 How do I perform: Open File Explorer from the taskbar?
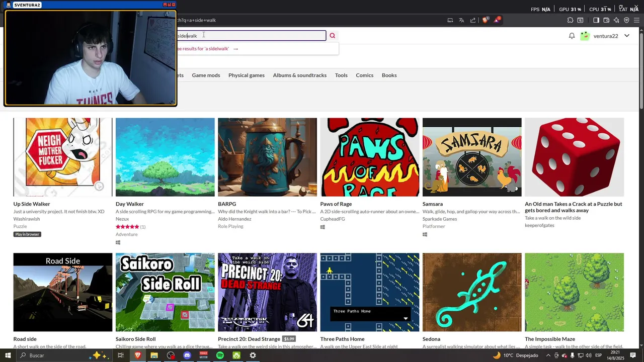[154, 355]
